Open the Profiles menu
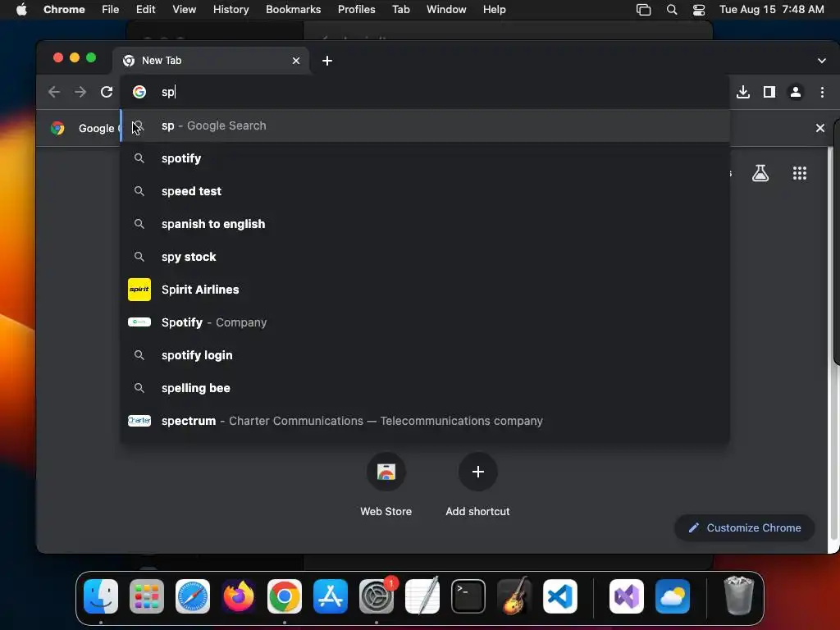This screenshot has width=840, height=630. coord(356,9)
